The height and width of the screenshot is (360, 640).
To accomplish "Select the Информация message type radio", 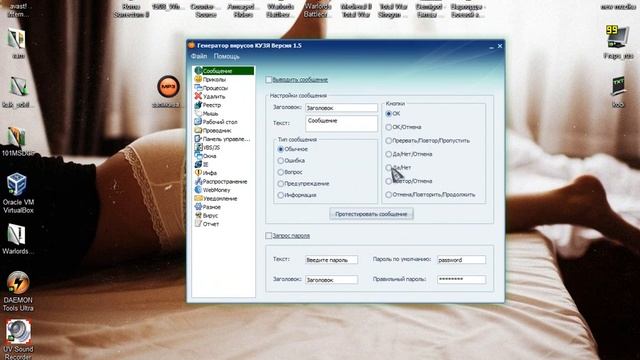I will tap(281, 195).
